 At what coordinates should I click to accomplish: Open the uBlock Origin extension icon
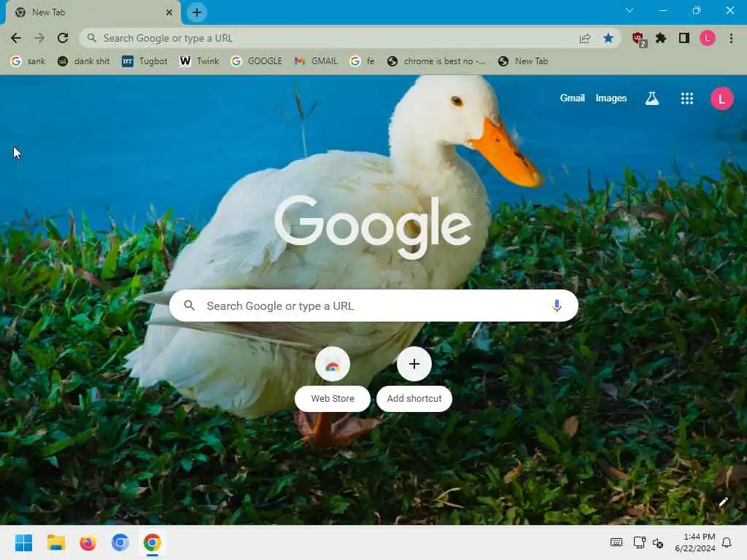click(x=638, y=39)
